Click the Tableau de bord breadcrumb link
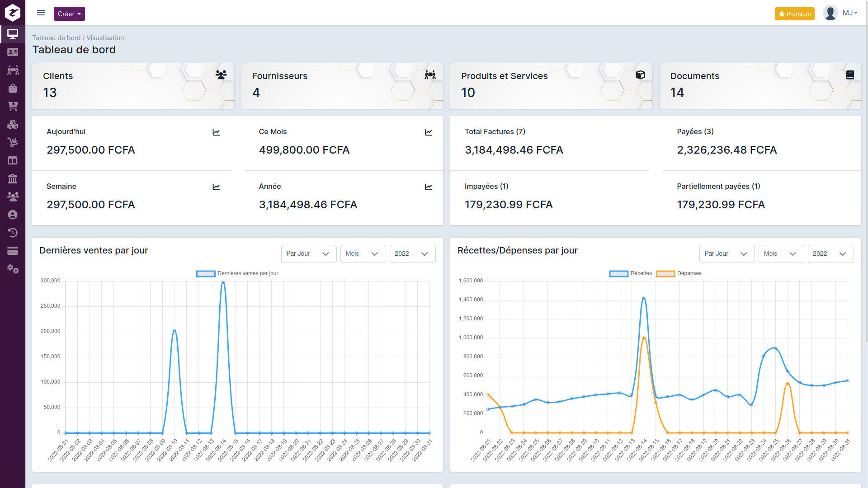This screenshot has width=868, height=488. tap(56, 38)
